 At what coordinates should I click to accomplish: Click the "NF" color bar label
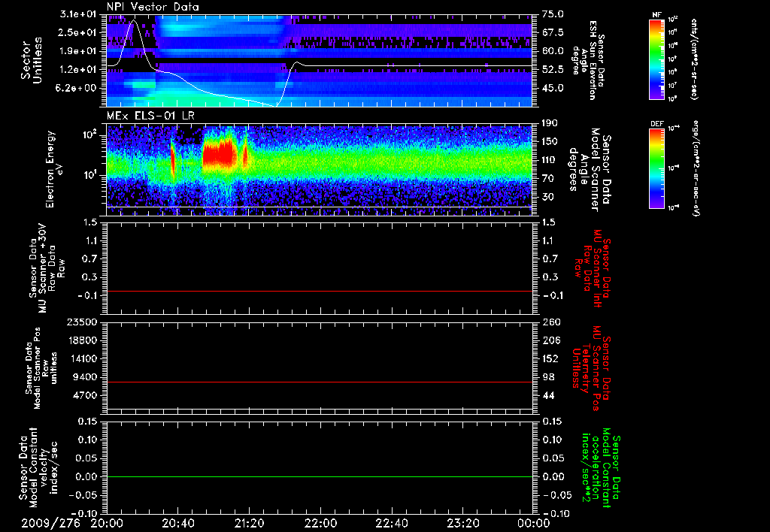(x=656, y=15)
